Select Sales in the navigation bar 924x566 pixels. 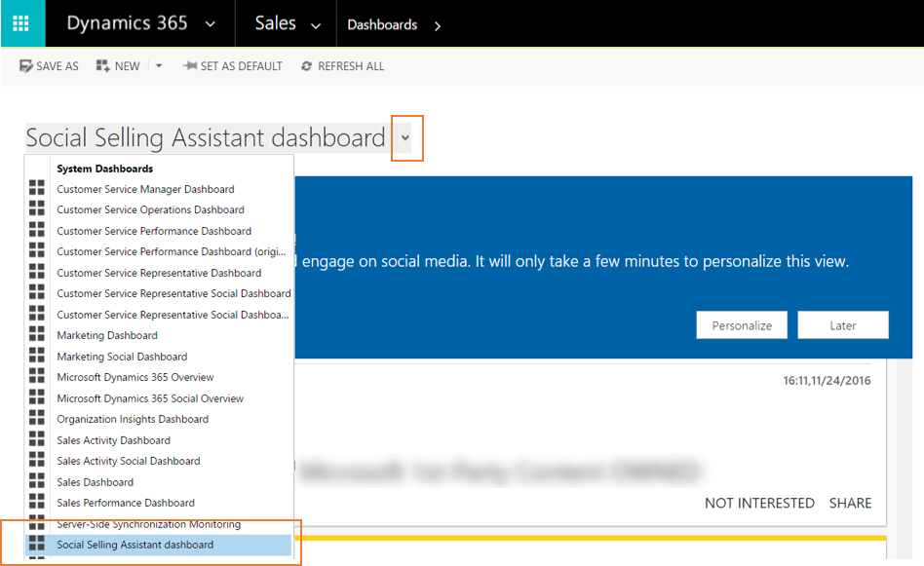tap(275, 23)
